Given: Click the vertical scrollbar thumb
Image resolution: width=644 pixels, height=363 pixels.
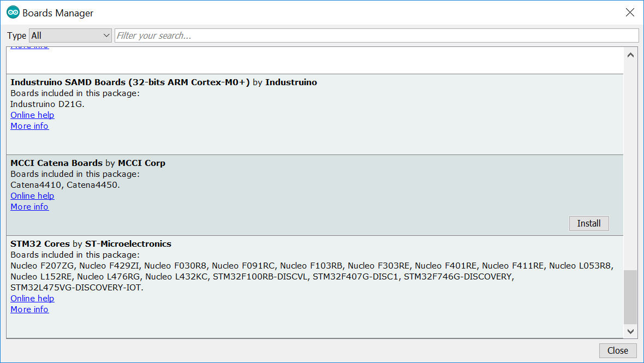Looking at the screenshot, I should pyautogui.click(x=630, y=297).
